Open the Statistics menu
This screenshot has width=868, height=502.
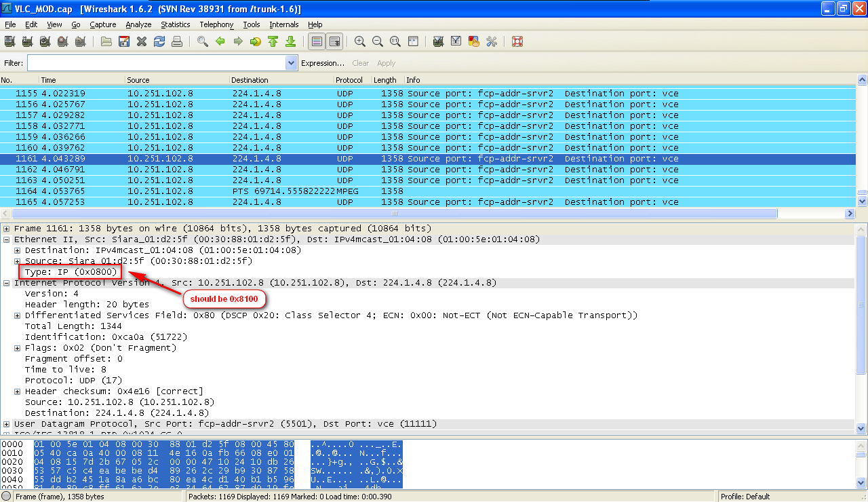tap(175, 24)
